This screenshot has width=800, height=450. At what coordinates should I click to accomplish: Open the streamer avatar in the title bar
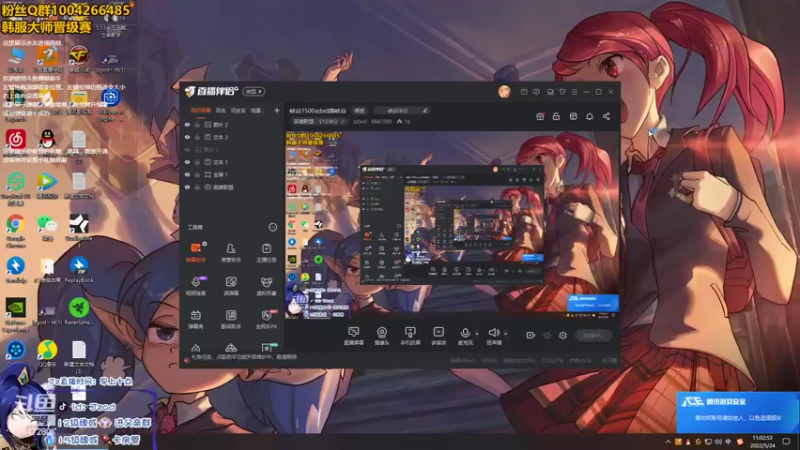pyautogui.click(x=504, y=91)
